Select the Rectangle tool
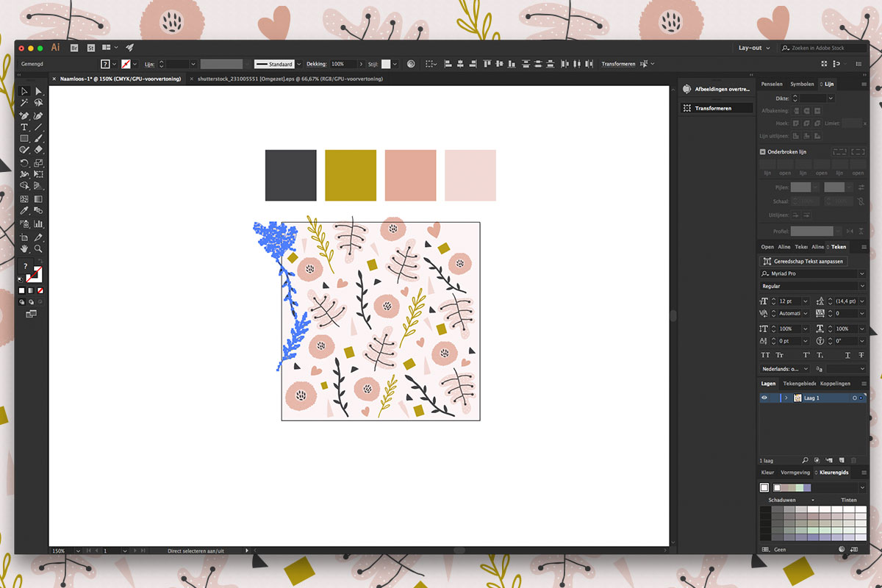The height and width of the screenshot is (588, 882). 24,138
